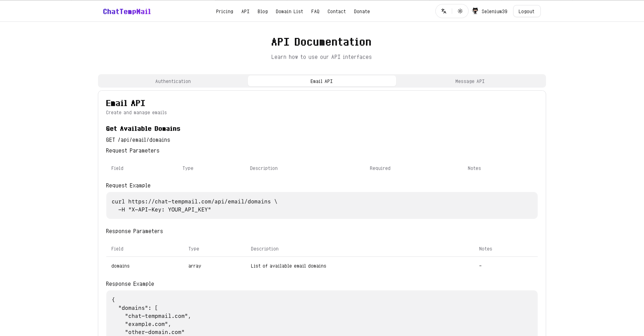Screen dimensions: 644x336
Task: Open the language translation switcher icon
Action: coord(444,11)
